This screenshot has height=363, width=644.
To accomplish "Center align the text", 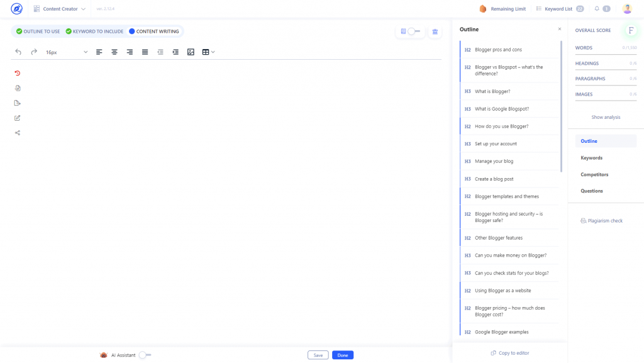I will click(114, 52).
